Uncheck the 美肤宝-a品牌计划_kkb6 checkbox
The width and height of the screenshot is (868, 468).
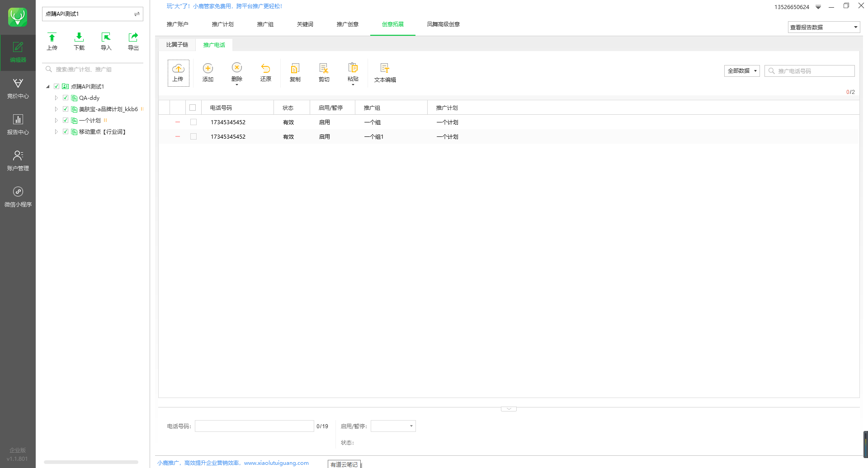66,109
